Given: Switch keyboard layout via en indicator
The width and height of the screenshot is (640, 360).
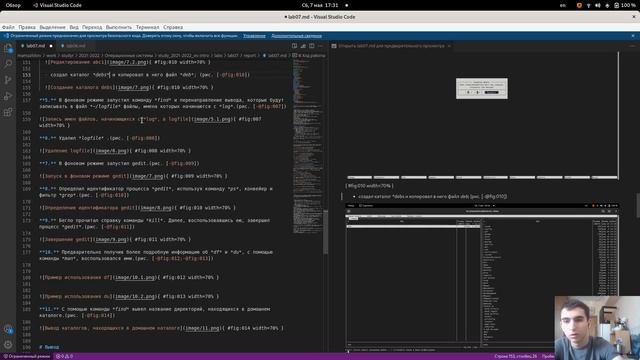Looking at the screenshot, I should pos(563,5).
